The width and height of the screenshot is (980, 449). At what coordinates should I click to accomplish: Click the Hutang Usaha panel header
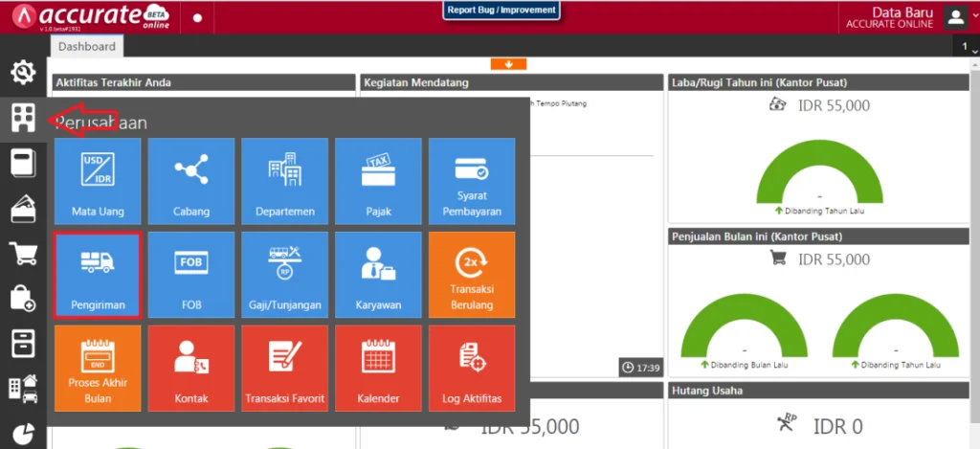pyautogui.click(x=819, y=391)
